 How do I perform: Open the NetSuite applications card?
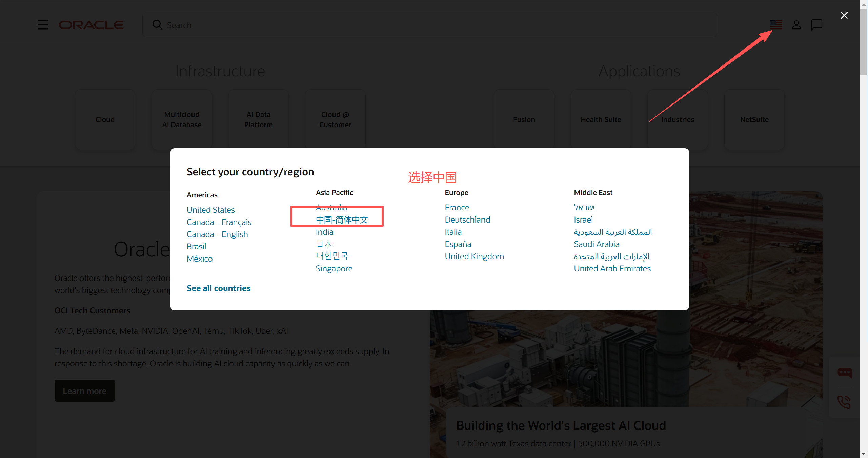754,119
